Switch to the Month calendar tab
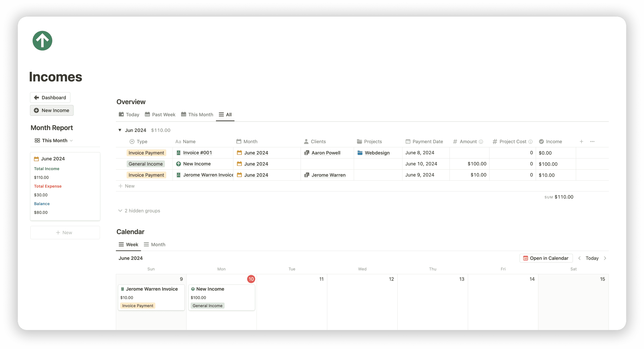This screenshot has height=349, width=644. point(154,245)
